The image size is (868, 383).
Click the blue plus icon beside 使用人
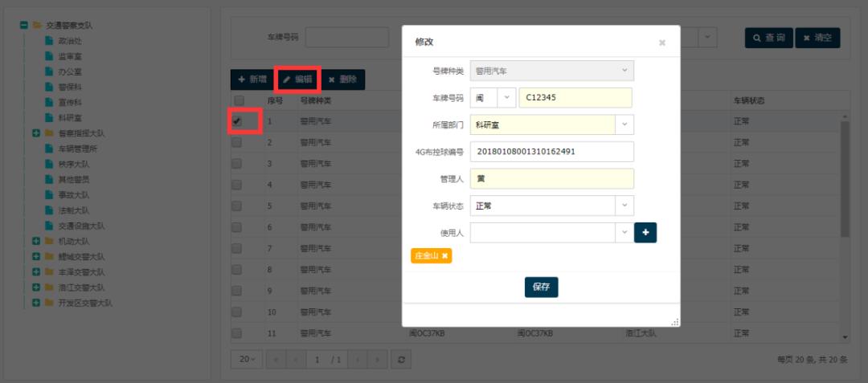pos(645,233)
